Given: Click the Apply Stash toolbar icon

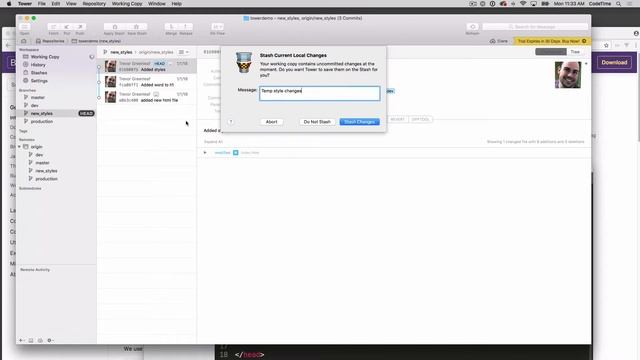Looking at the screenshot, I should click(114, 27).
